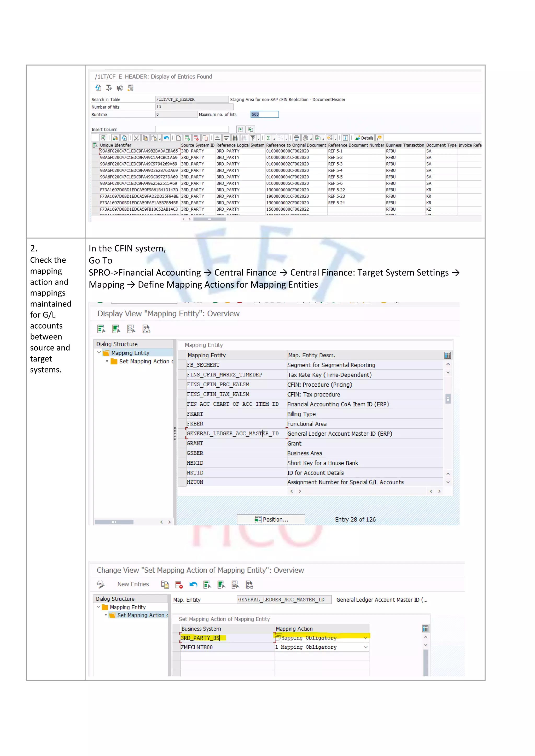The image size is (535, 756).
Task: Click the print icon in the ALV toolbar
Action: click(x=296, y=138)
